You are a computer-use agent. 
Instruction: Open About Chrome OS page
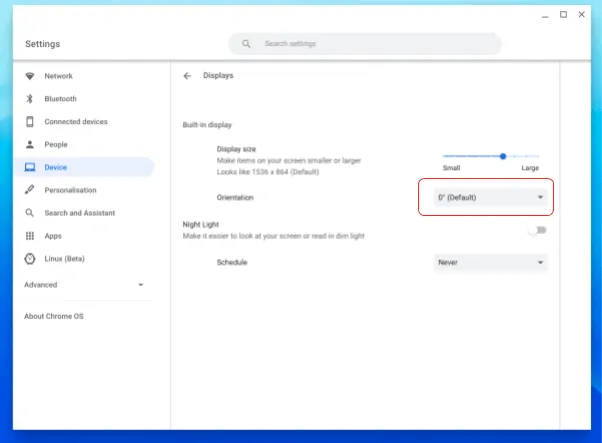point(54,316)
